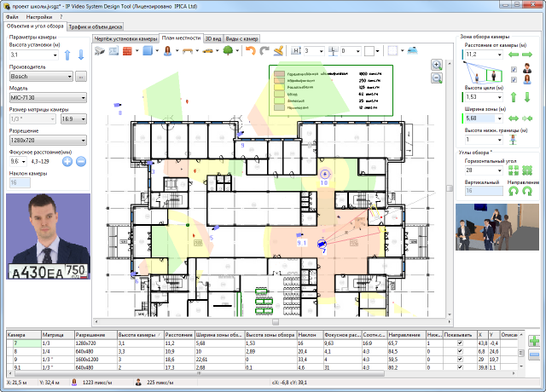Toggle show checkbox for camera 9.1
This screenshot has width=546, height=392.
460,367
